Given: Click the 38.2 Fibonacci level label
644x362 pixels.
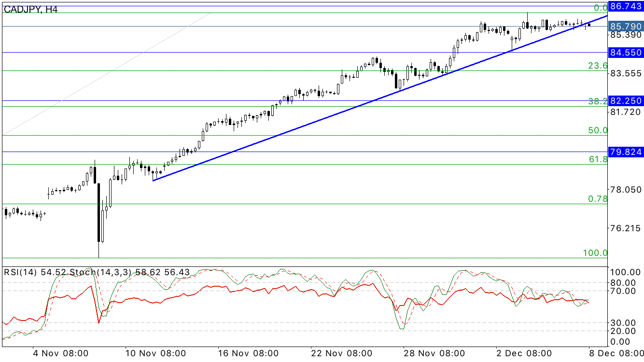Looking at the screenshot, I should pos(597,101).
